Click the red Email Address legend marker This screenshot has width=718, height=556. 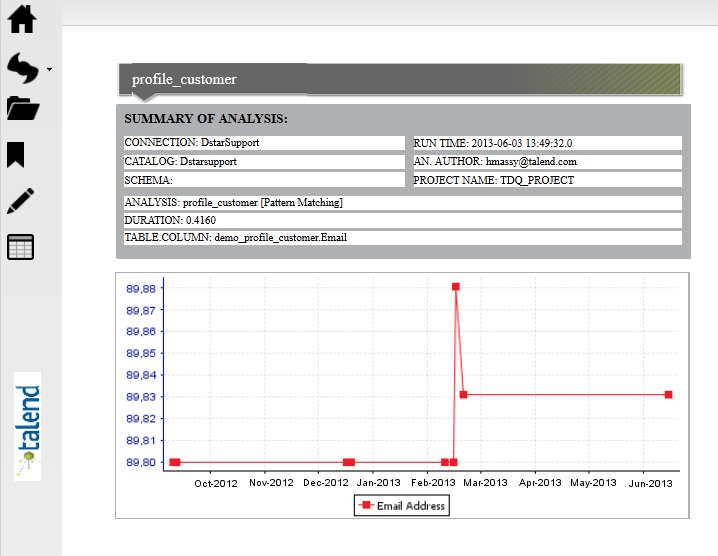point(366,506)
